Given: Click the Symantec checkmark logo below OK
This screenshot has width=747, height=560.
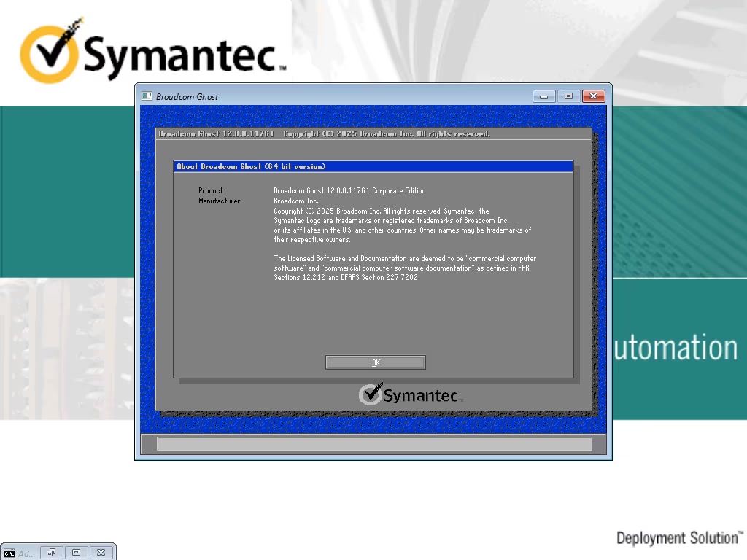Looking at the screenshot, I should (371, 394).
